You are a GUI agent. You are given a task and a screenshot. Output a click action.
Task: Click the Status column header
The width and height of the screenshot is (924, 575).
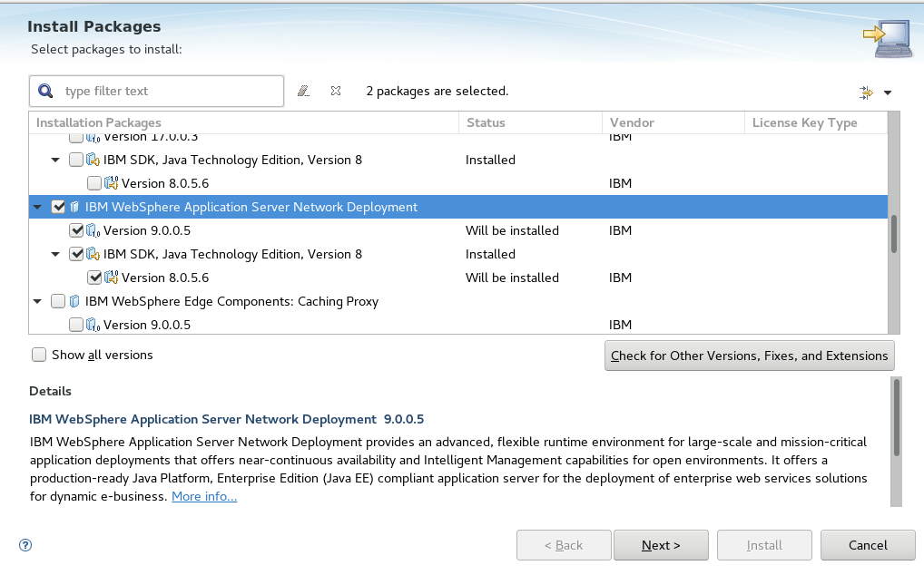click(530, 122)
